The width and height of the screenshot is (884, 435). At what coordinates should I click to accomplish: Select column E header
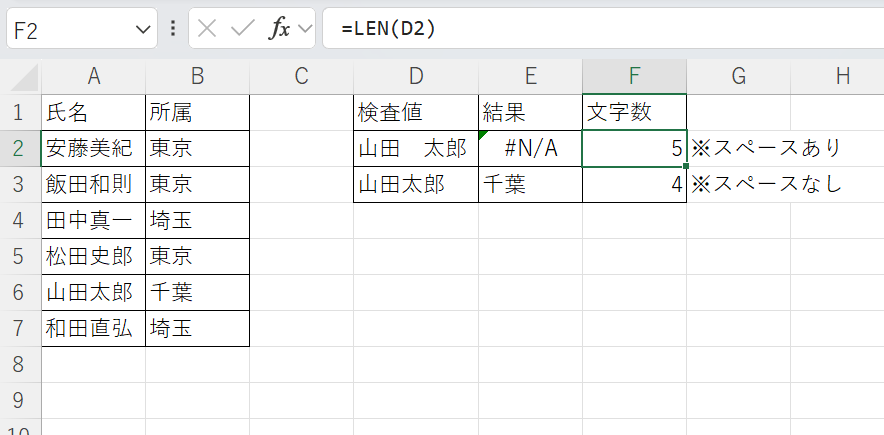click(531, 77)
